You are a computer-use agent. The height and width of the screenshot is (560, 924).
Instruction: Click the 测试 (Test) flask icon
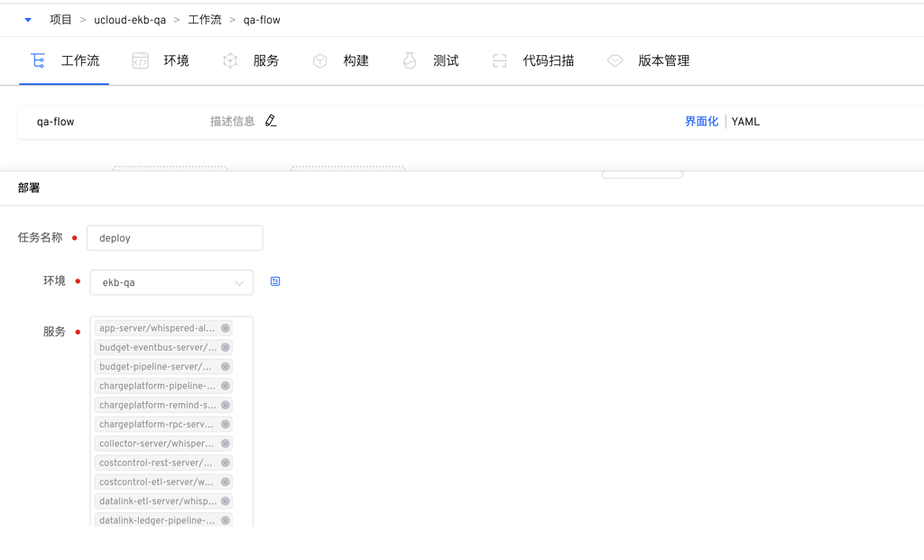pyautogui.click(x=410, y=60)
